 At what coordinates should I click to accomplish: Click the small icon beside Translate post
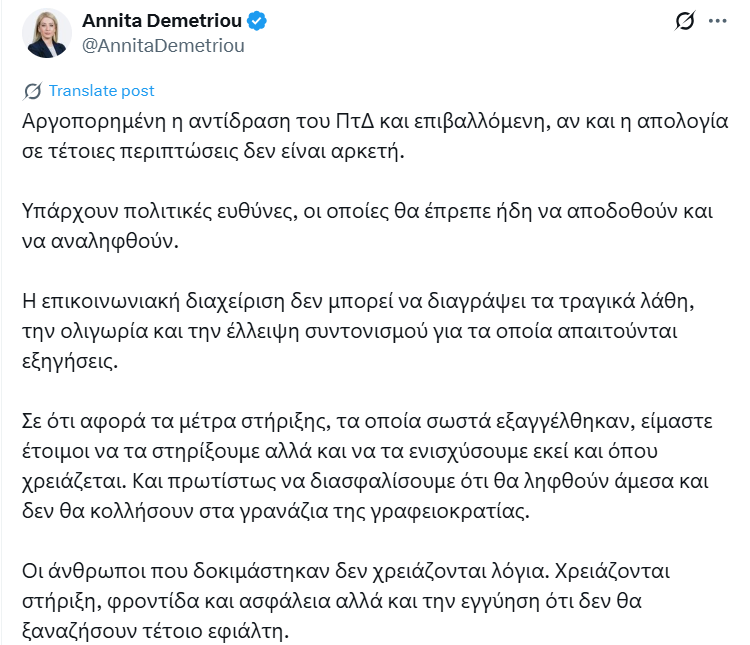(32, 91)
